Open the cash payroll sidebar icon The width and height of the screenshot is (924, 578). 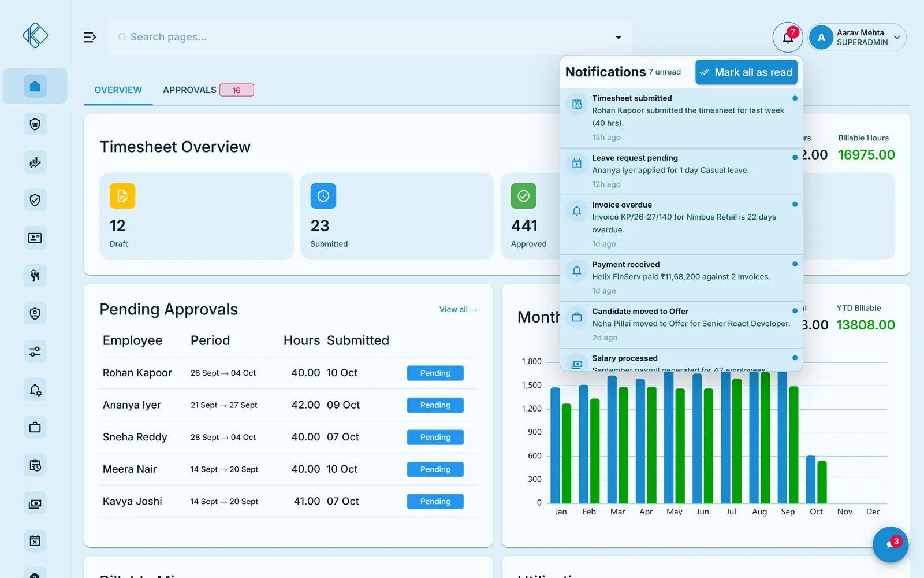35,503
